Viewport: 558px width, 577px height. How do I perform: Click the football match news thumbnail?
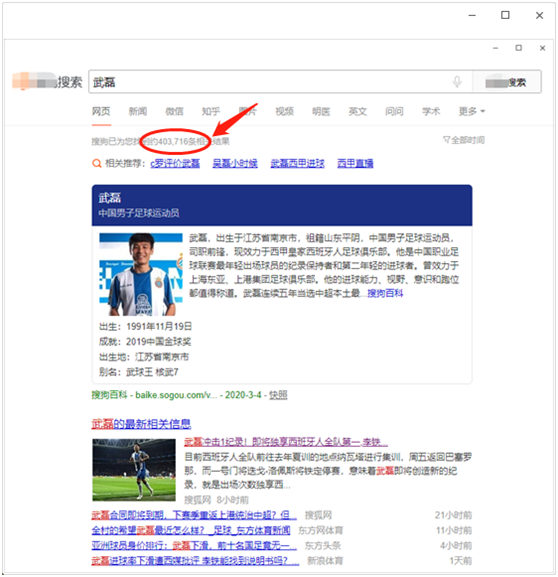click(134, 470)
